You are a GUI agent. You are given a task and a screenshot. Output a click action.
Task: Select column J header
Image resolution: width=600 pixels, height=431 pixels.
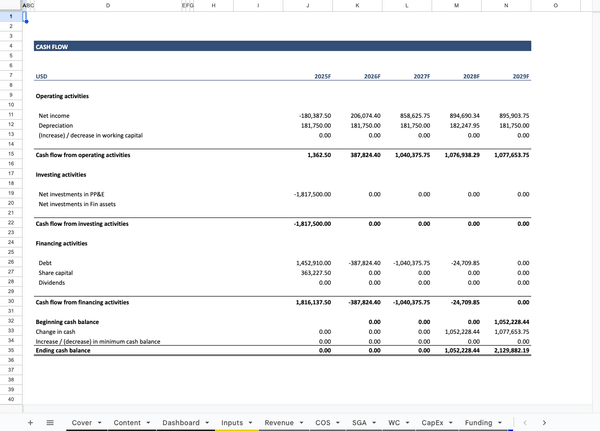pos(307,6)
